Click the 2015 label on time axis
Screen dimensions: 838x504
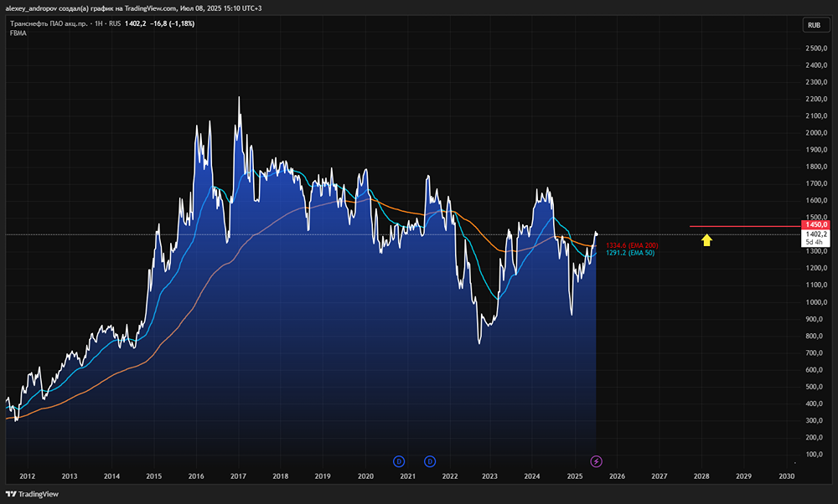point(154,476)
